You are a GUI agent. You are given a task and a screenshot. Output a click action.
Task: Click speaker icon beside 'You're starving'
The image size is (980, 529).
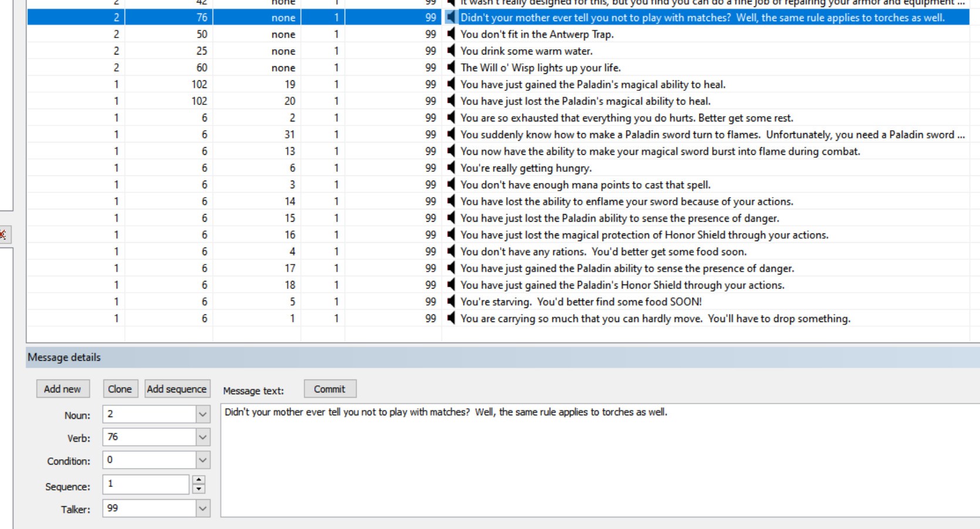451,301
